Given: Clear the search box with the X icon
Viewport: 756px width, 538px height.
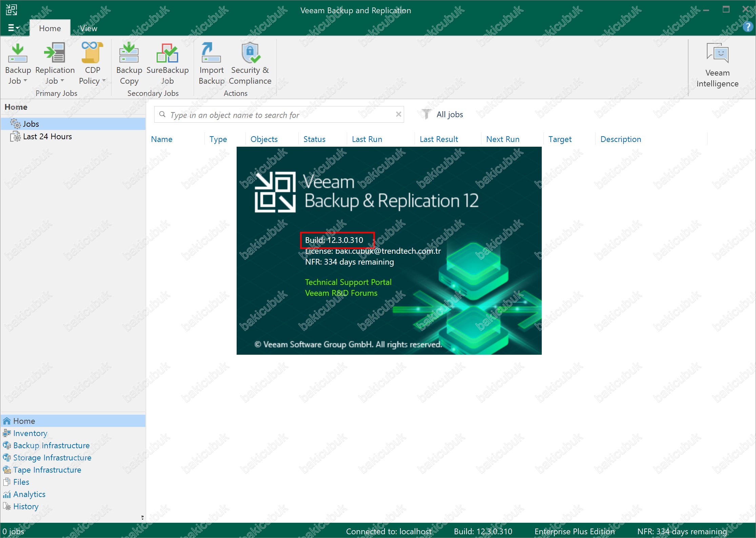Looking at the screenshot, I should click(399, 114).
